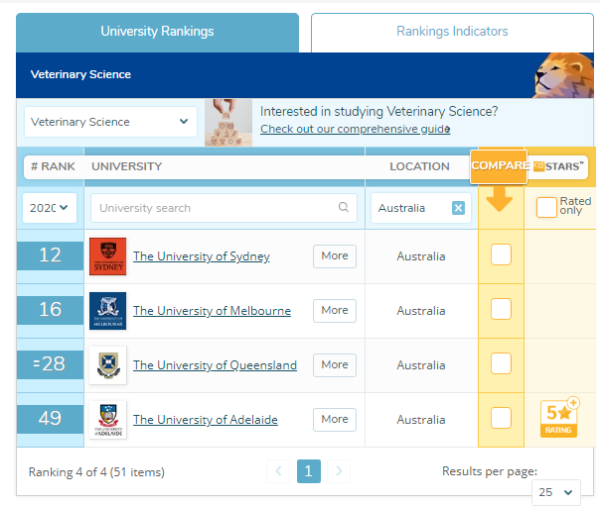Click the rank =28 cell
The width and height of the screenshot is (600, 506).
[50, 364]
